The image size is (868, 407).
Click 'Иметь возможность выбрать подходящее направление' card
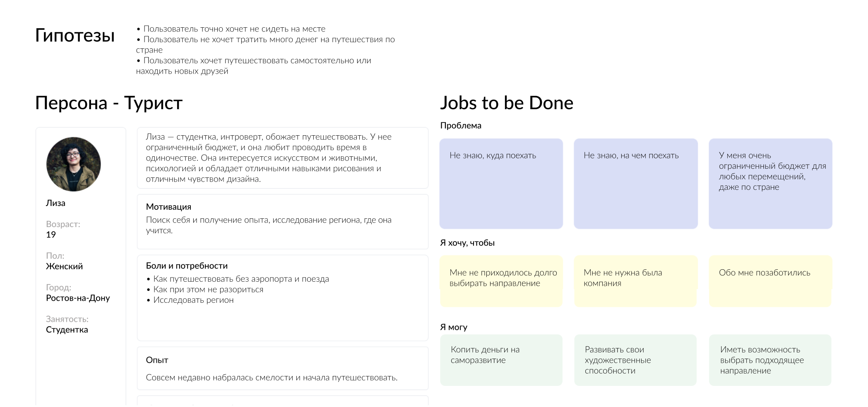(x=770, y=360)
